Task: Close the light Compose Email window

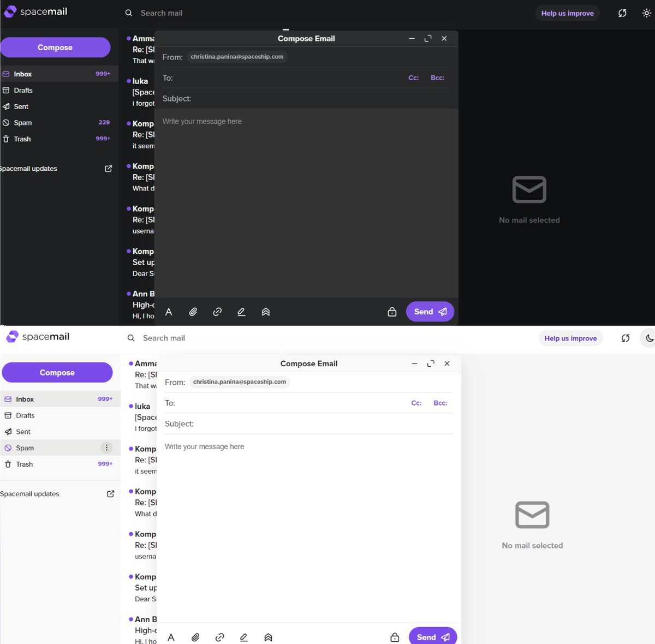Action: [447, 363]
